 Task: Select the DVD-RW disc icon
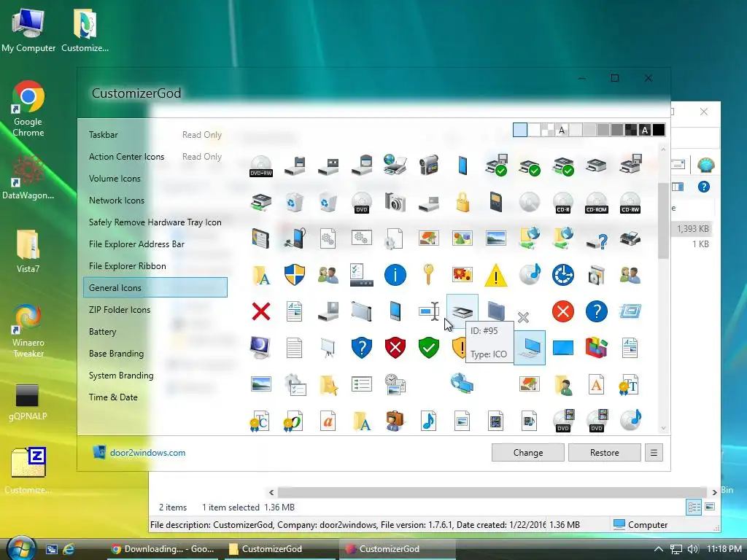pos(261,166)
